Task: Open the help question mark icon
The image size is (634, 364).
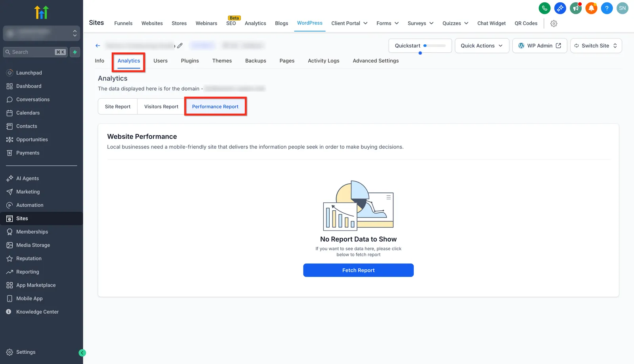Action: (x=607, y=8)
